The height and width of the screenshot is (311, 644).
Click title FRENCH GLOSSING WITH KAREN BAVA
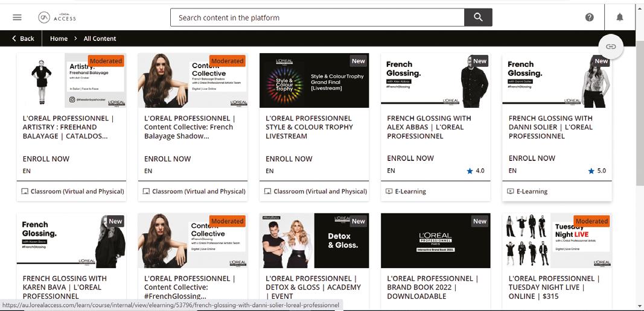[65, 287]
